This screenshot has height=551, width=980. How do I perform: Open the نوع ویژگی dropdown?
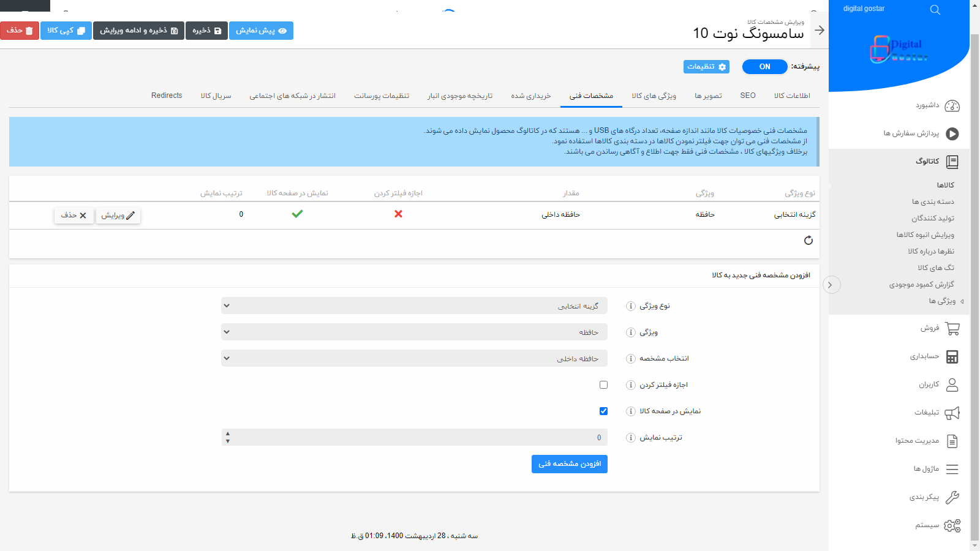(x=415, y=305)
